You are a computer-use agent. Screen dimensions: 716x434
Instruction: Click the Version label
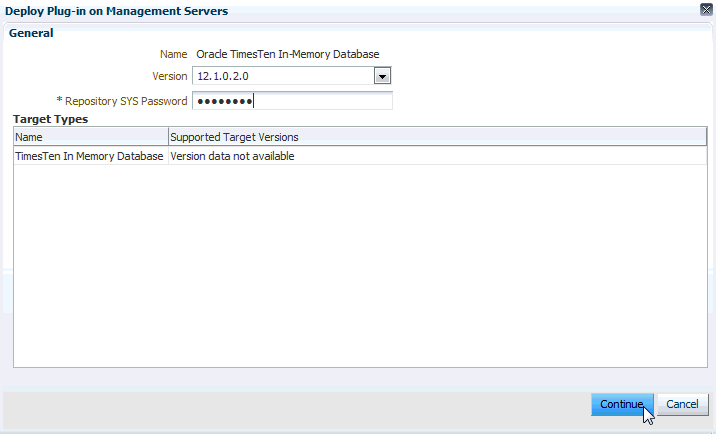click(x=170, y=76)
